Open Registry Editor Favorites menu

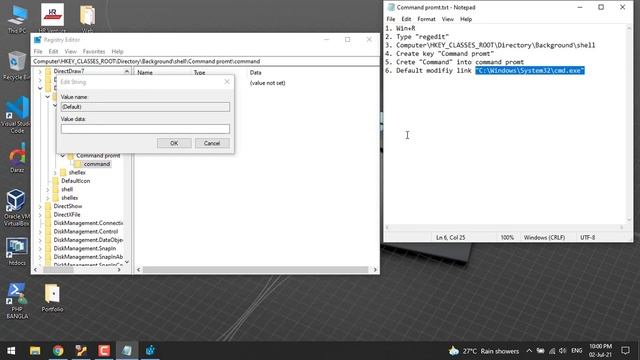tap(94, 51)
